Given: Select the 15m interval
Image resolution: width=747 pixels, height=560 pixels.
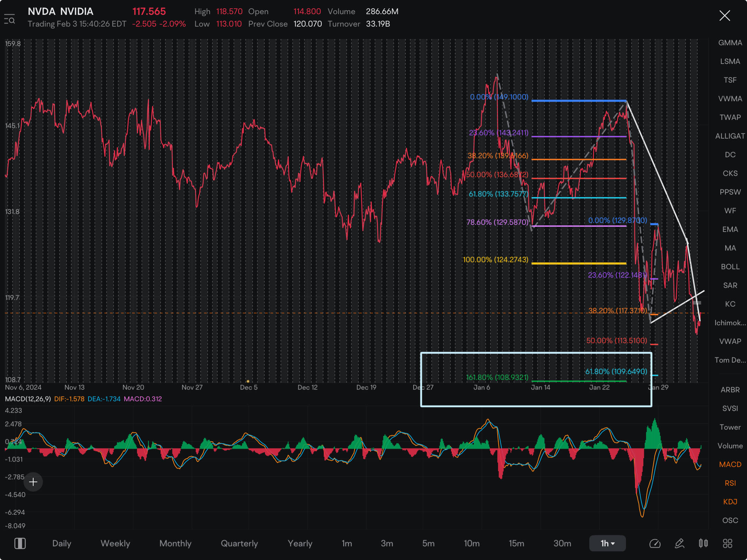Looking at the screenshot, I should (x=516, y=543).
